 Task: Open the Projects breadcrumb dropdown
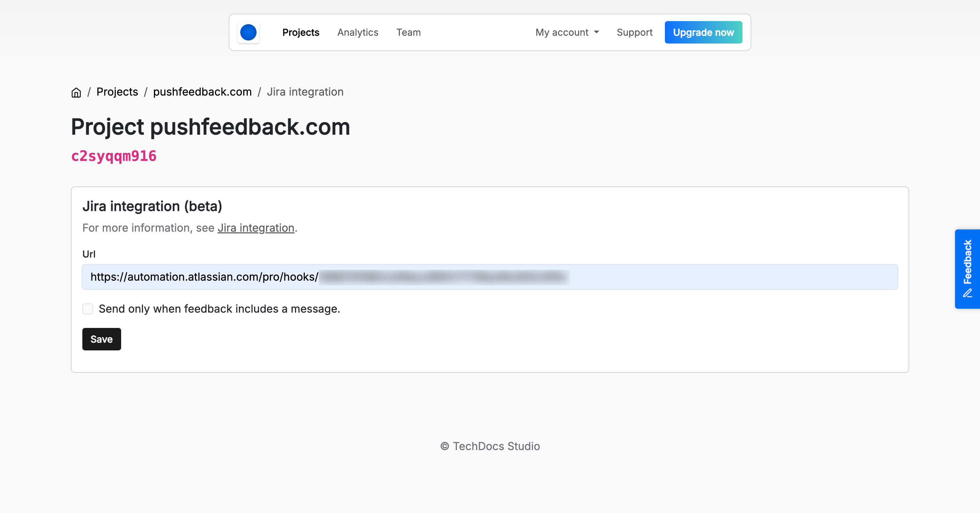[x=117, y=92]
